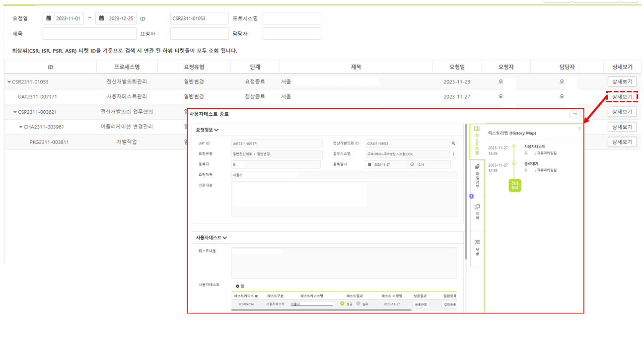Image resolution: width=644 pixels, height=354 pixels.
Task: Click the gear icon above test case table
Action: coord(237,286)
